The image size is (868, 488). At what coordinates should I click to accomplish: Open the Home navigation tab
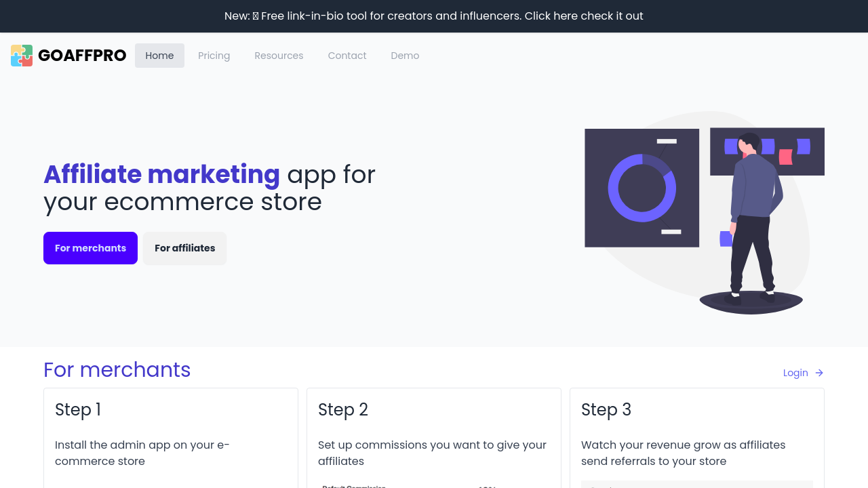[159, 56]
